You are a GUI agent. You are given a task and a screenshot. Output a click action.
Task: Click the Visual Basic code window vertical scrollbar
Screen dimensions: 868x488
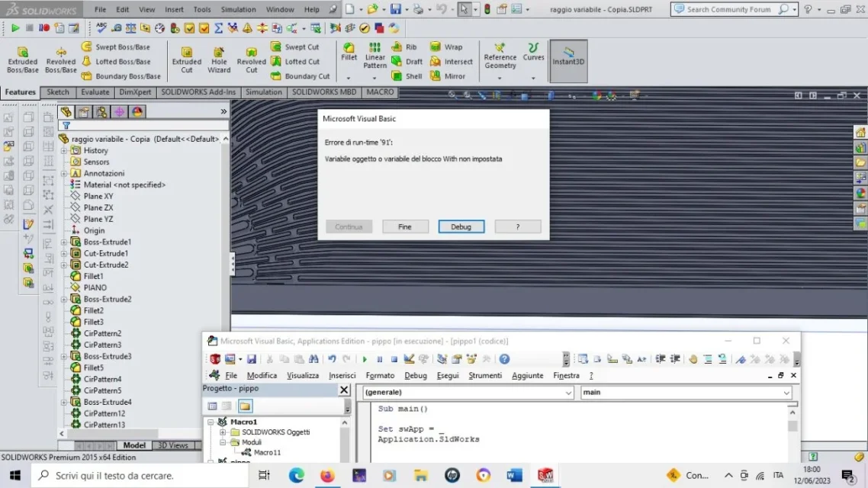(792, 432)
